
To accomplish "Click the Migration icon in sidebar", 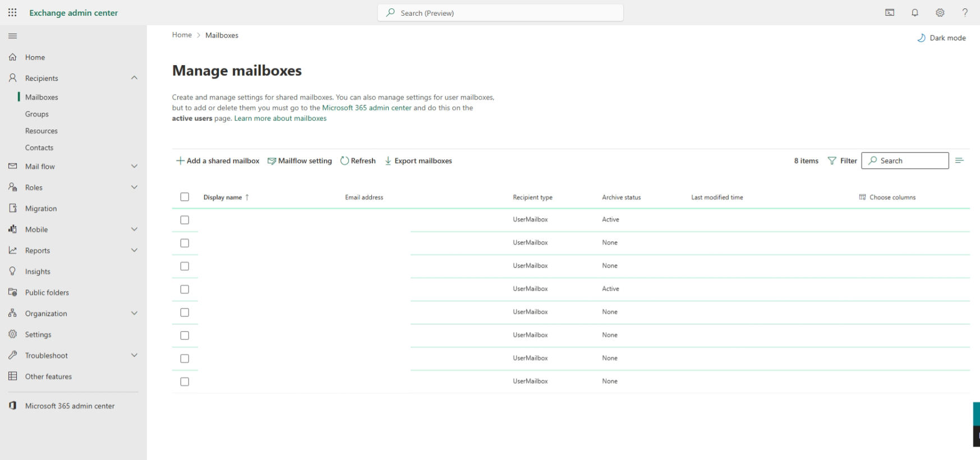I will tap(12, 208).
